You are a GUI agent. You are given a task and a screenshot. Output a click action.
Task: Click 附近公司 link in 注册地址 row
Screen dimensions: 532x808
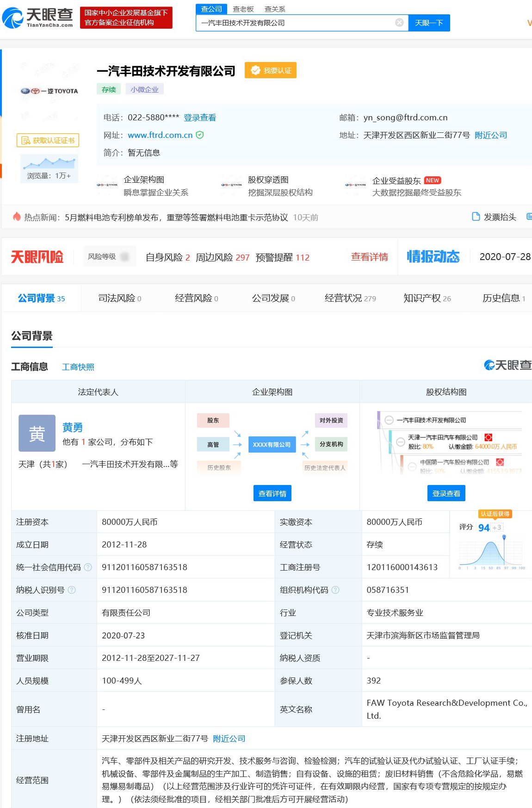(229, 739)
